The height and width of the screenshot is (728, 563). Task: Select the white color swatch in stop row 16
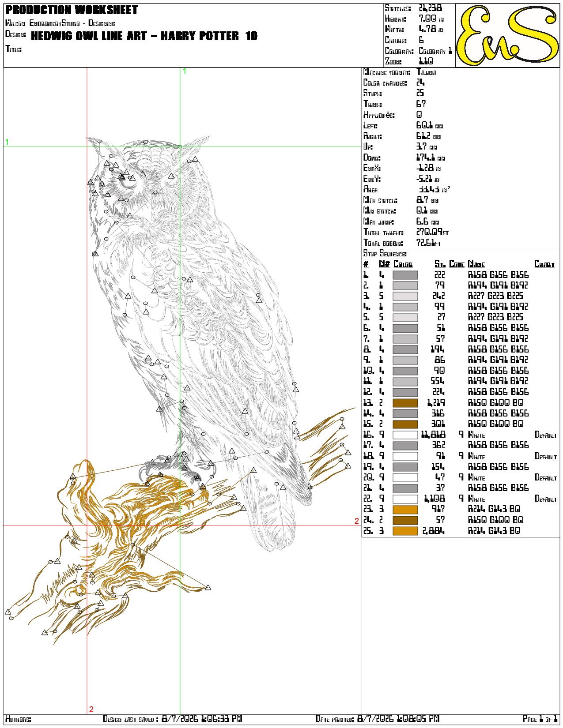tap(405, 435)
